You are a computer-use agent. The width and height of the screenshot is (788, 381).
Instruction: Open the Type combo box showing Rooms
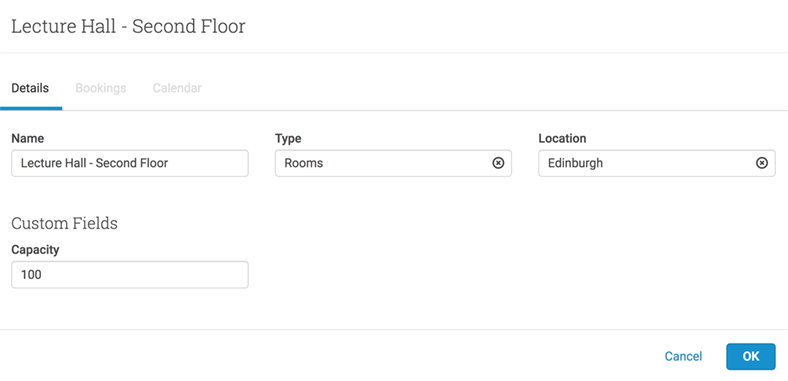[393, 163]
